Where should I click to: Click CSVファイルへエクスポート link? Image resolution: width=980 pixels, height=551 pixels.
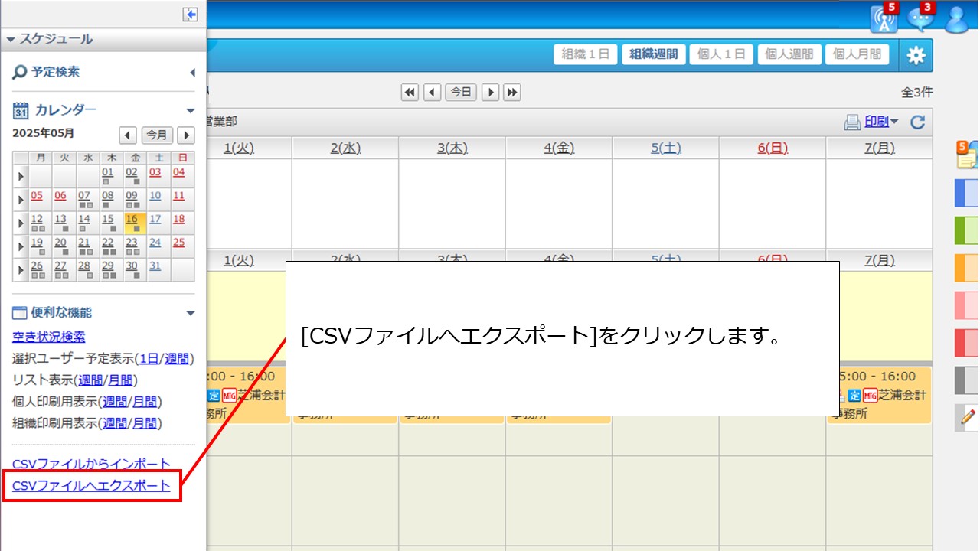[x=92, y=485]
